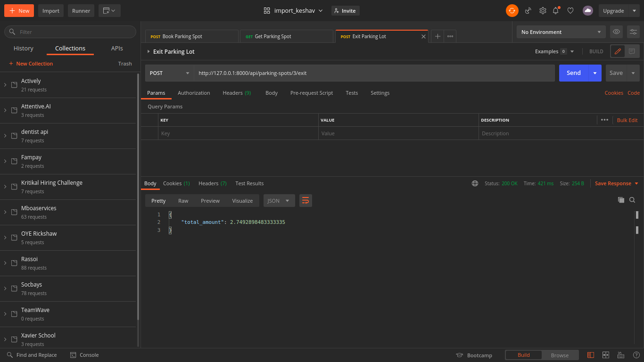Image resolution: width=644 pixels, height=362 pixels.
Task: Open Postman settings via the gear icon
Action: pos(543,10)
